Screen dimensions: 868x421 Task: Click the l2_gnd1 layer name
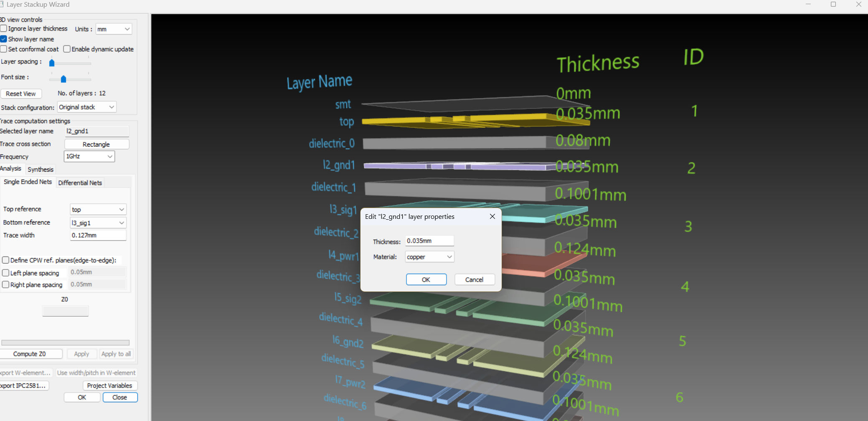(x=339, y=165)
